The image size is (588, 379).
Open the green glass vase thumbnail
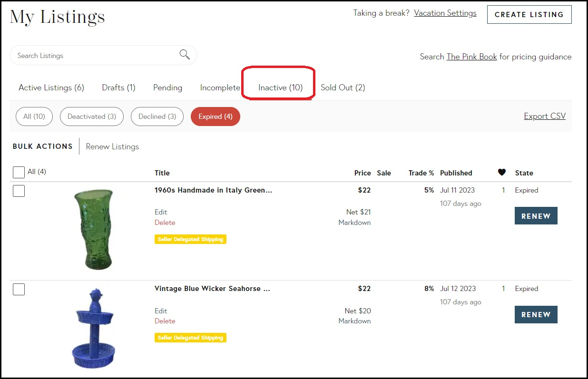tap(94, 230)
